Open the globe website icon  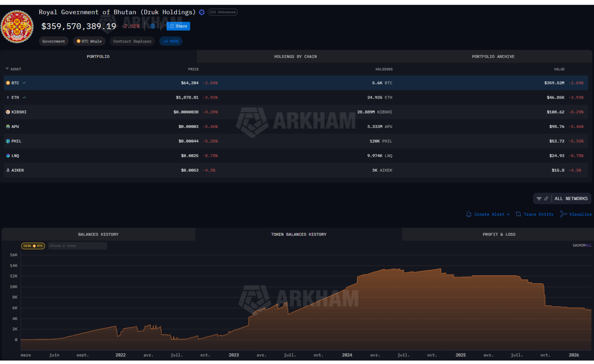(x=152, y=26)
